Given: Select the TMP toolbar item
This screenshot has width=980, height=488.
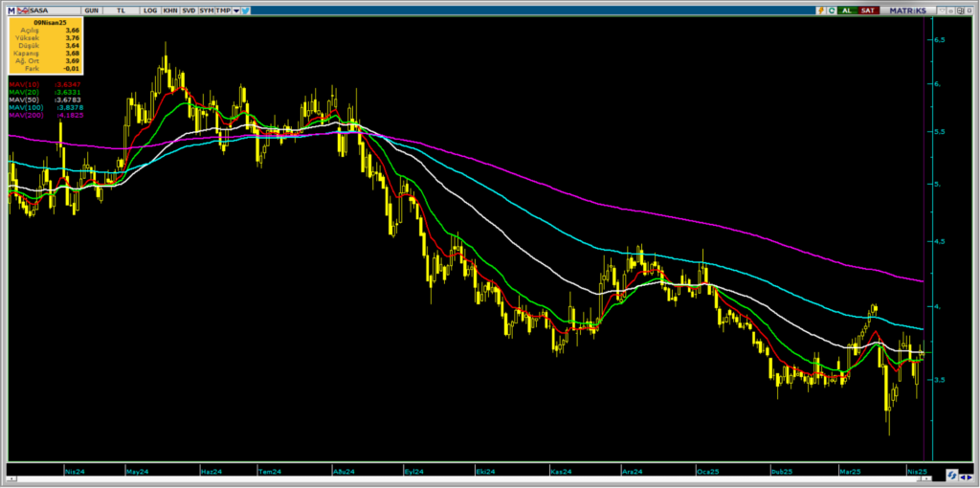Looking at the screenshot, I should [222, 10].
